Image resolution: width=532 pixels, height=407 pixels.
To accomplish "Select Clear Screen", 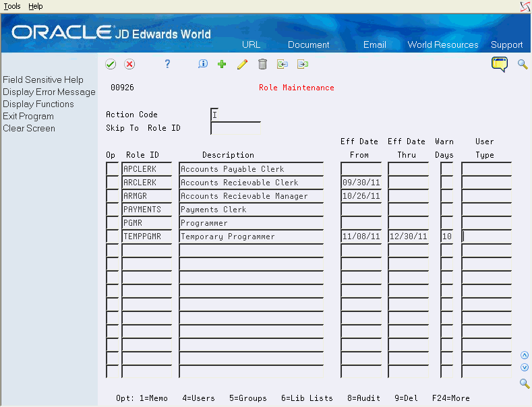I will [x=29, y=129].
